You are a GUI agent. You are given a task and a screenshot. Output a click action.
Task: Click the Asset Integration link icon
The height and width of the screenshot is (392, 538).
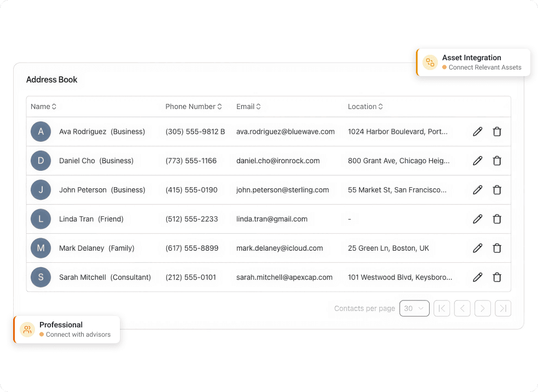[430, 62]
